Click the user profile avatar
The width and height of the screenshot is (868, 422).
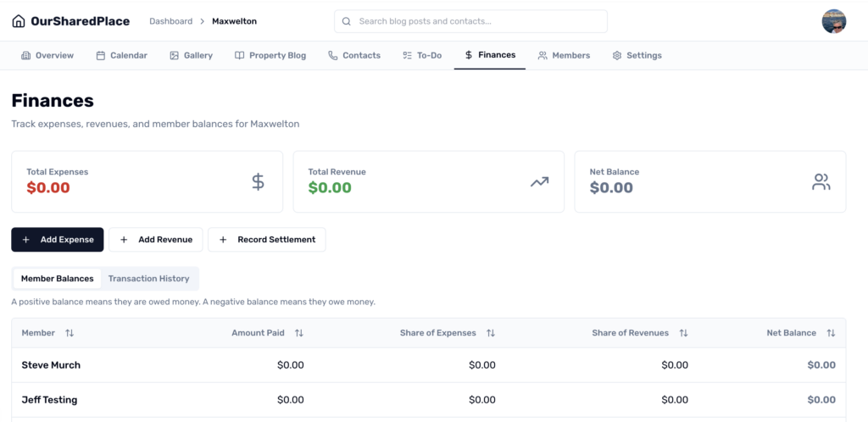pyautogui.click(x=833, y=21)
